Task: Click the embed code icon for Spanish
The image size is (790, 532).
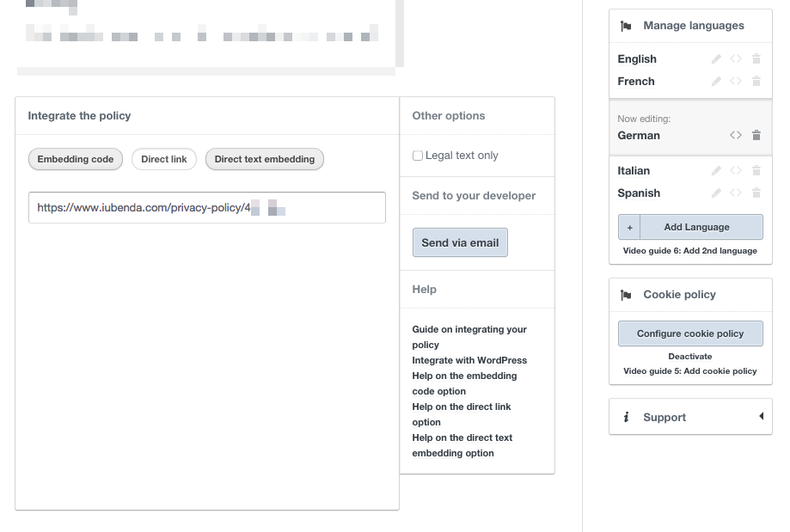Action: [x=736, y=193]
